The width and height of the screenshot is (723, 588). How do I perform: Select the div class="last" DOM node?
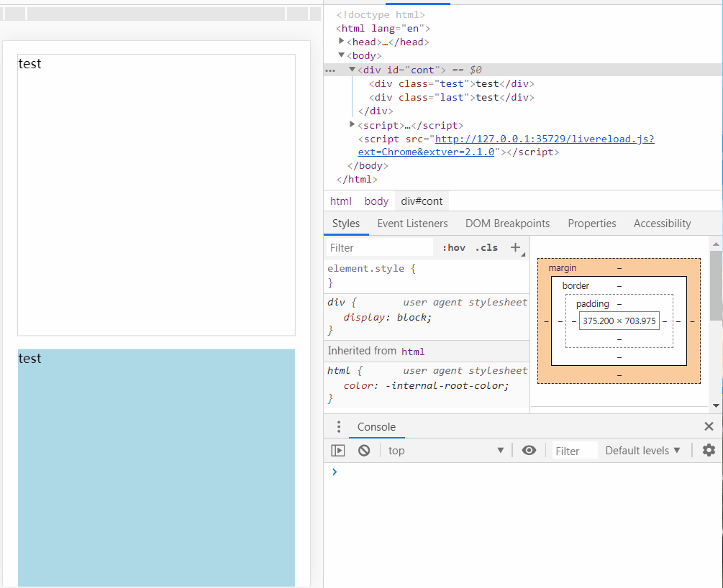pos(451,97)
